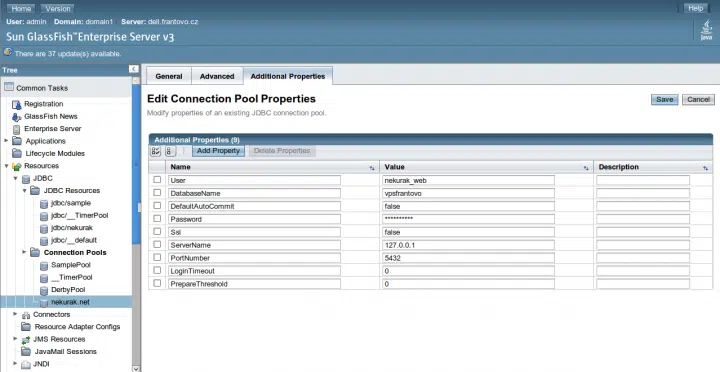This screenshot has height=372, width=720.
Task: Click the DerbyPool database icon
Action: click(x=44, y=290)
